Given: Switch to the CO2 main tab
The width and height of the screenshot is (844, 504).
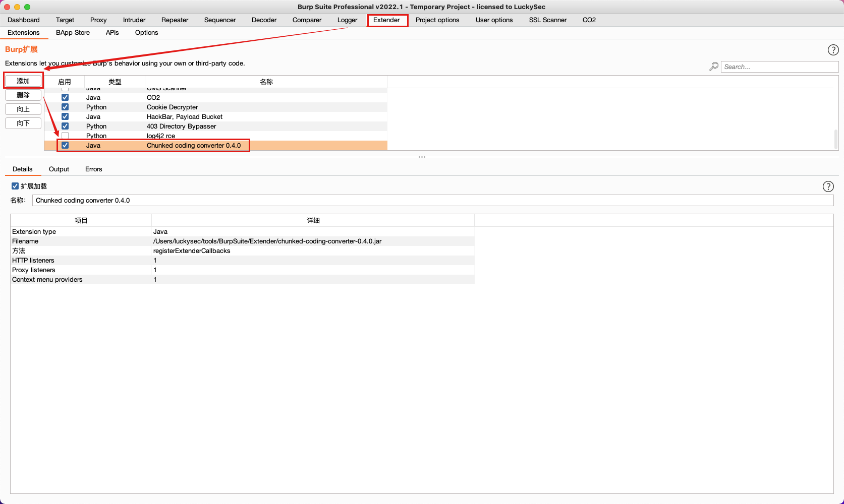Looking at the screenshot, I should tap(589, 20).
